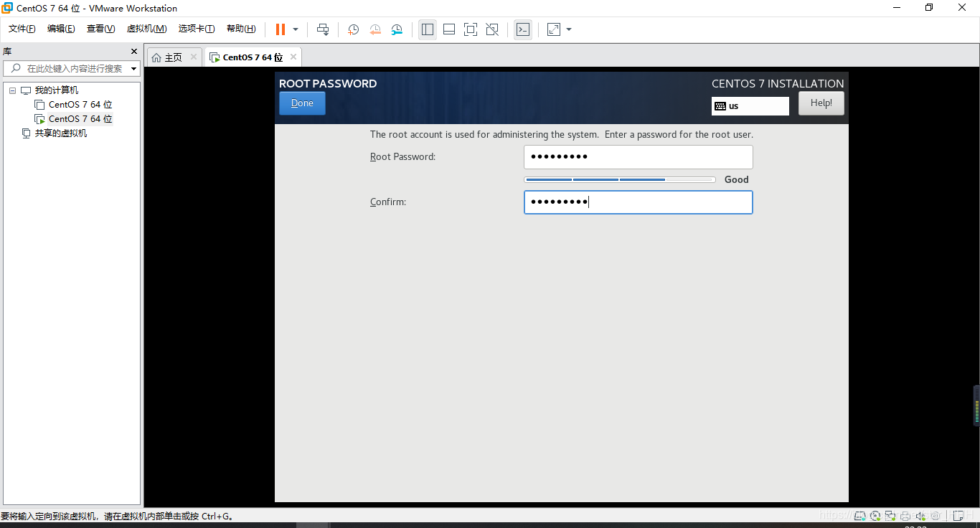Open the 文件(F) menu

point(22,29)
